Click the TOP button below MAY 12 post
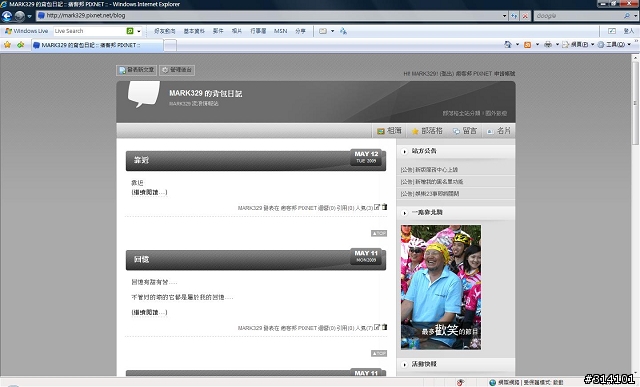 (379, 234)
